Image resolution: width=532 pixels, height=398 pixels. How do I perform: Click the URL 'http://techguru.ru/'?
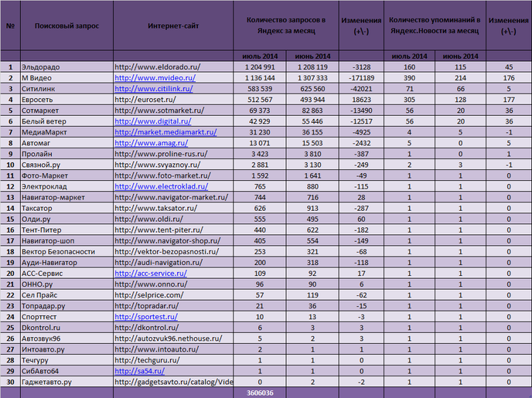click(147, 359)
